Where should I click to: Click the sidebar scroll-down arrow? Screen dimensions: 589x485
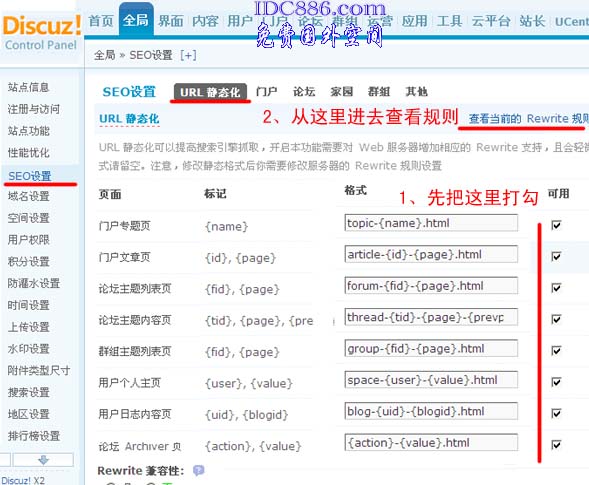(x=43, y=460)
